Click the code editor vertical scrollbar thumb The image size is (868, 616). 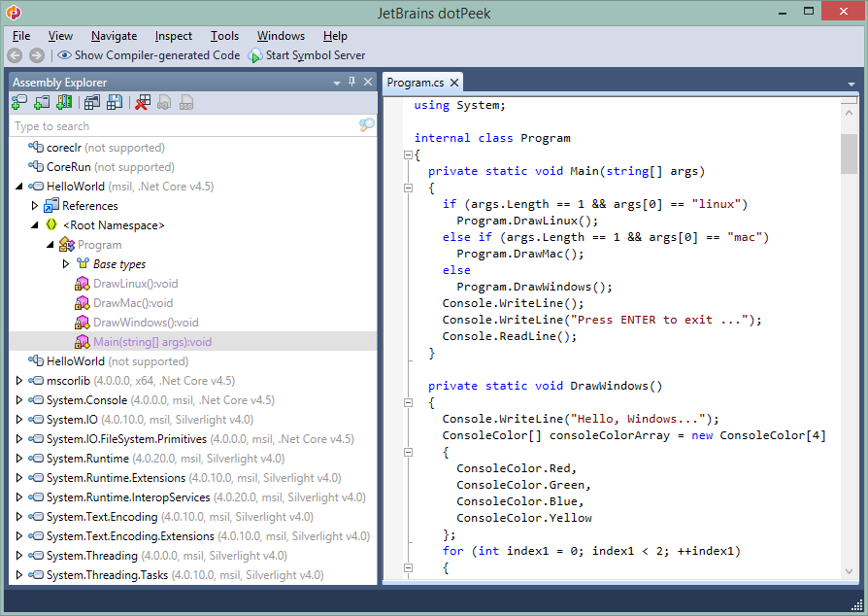pyautogui.click(x=849, y=154)
